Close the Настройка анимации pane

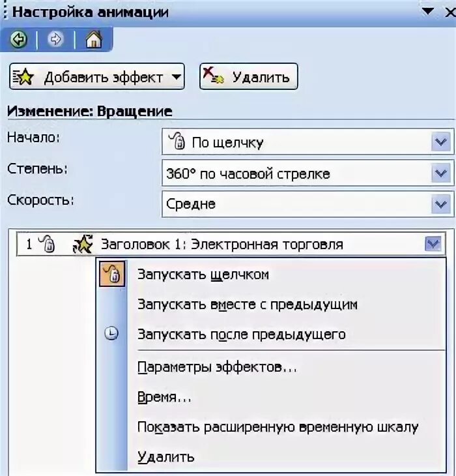450,12
